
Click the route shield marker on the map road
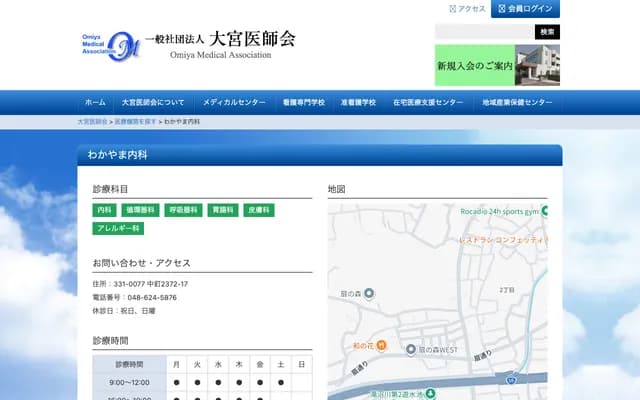[x=511, y=380]
